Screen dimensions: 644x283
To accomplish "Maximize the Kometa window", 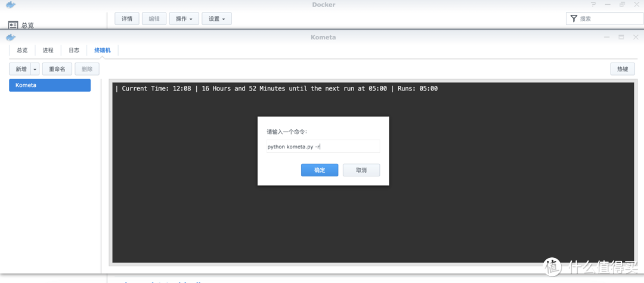I will tap(621, 38).
